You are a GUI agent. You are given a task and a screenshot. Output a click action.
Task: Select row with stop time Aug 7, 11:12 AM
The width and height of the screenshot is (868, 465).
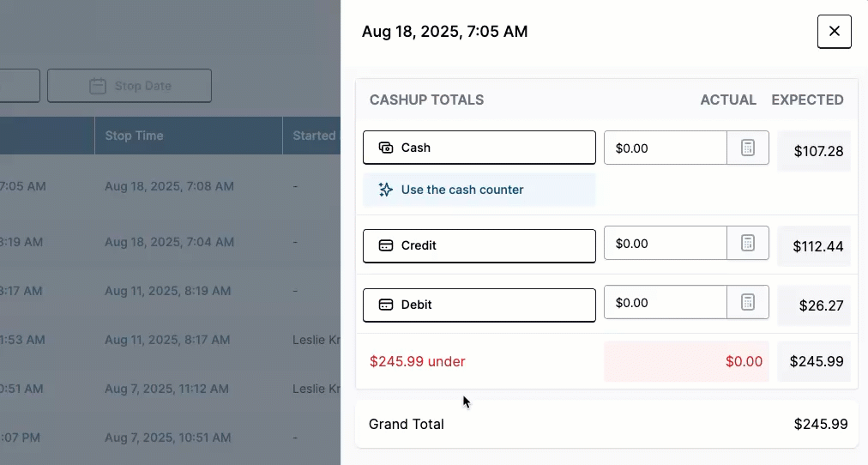tap(170, 389)
